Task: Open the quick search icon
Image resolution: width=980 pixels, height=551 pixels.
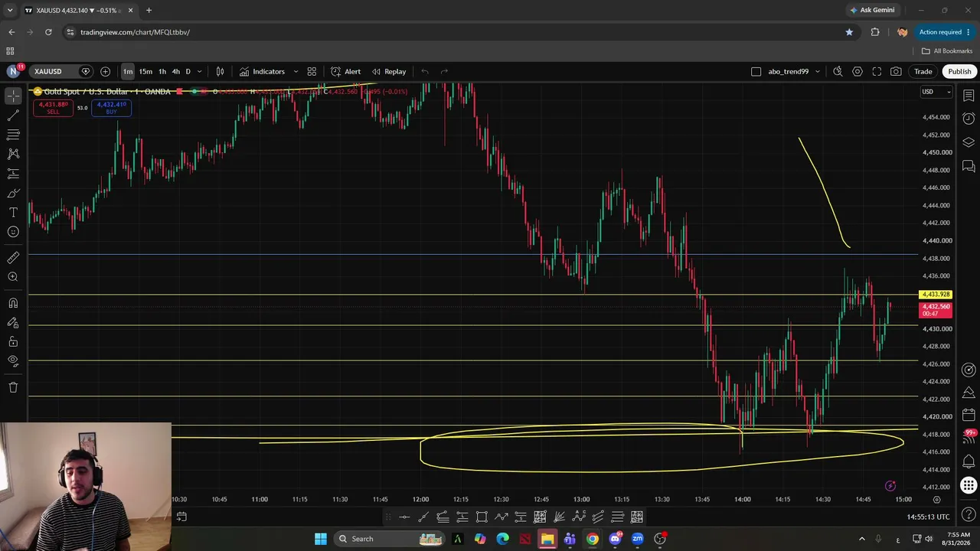Action: pyautogui.click(x=838, y=71)
